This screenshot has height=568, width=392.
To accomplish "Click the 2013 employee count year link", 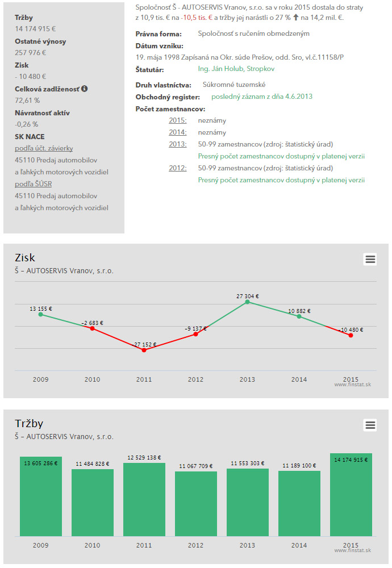I will [x=177, y=144].
